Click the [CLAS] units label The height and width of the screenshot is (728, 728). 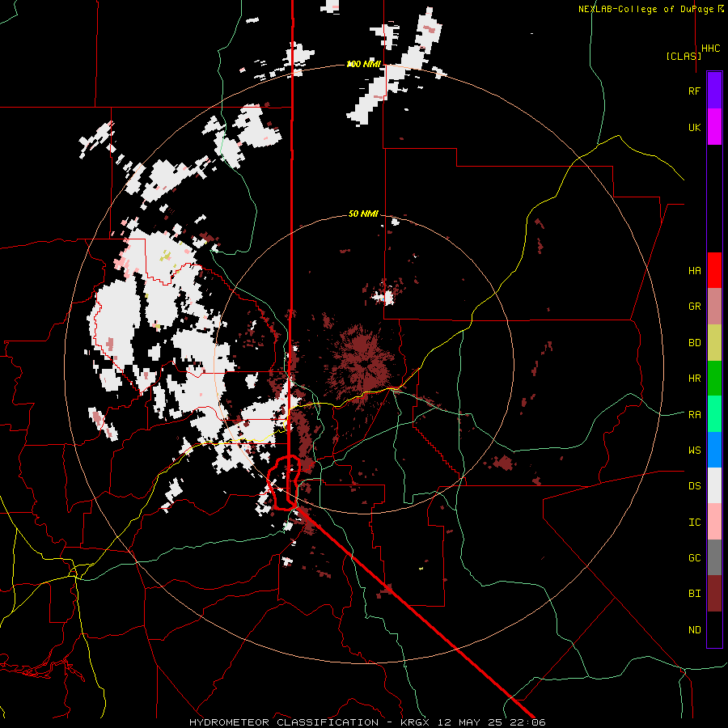point(684,56)
